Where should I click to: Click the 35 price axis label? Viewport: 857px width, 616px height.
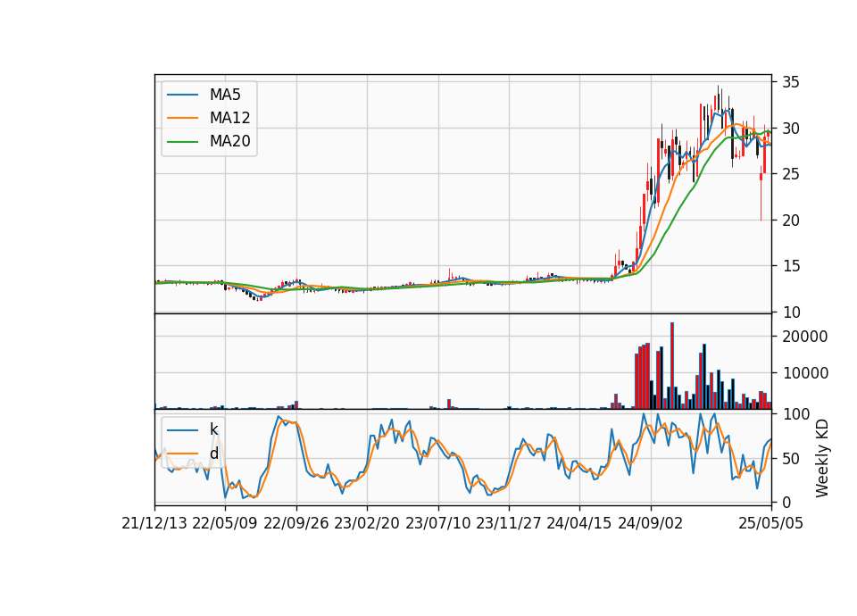pos(791,82)
